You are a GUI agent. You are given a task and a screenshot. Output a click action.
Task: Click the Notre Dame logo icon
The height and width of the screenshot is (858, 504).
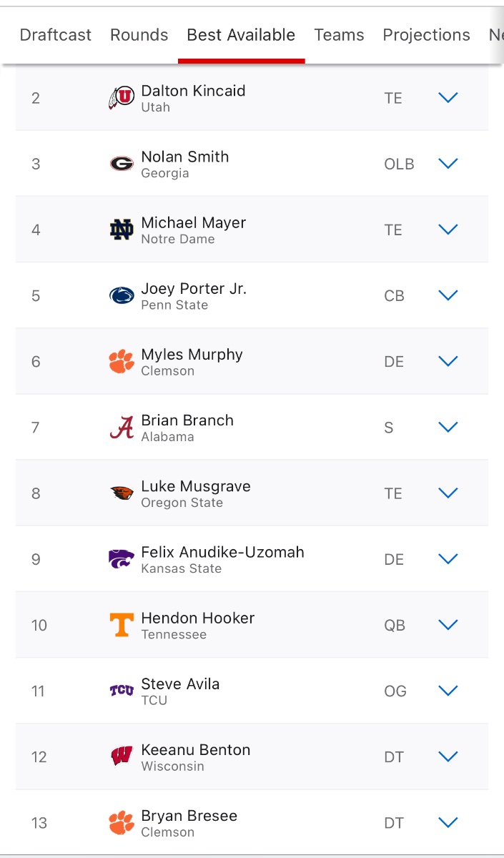tap(122, 230)
